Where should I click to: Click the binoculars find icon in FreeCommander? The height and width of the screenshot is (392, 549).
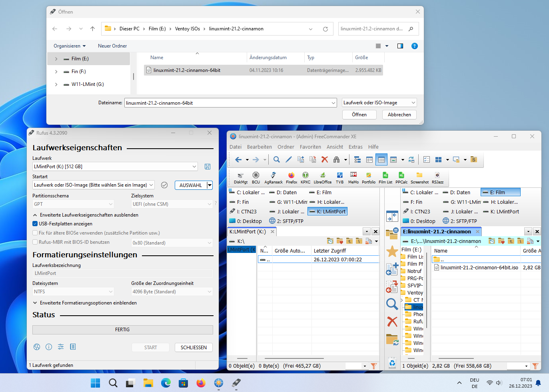tap(337, 159)
